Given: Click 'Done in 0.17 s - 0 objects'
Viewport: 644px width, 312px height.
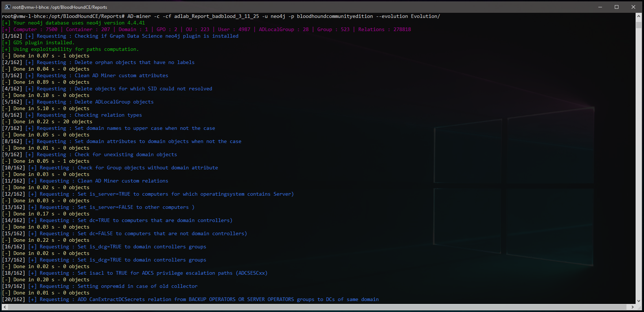Looking at the screenshot, I should (52, 214).
